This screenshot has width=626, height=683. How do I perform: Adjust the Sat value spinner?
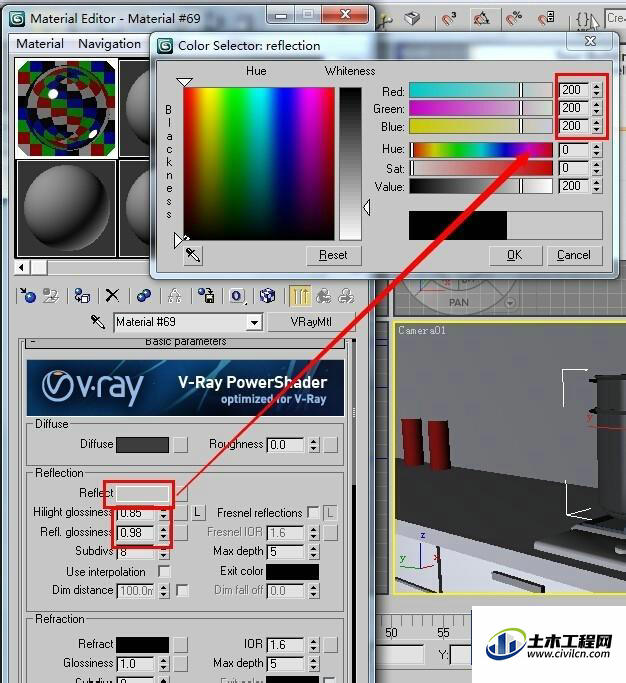pos(597,168)
